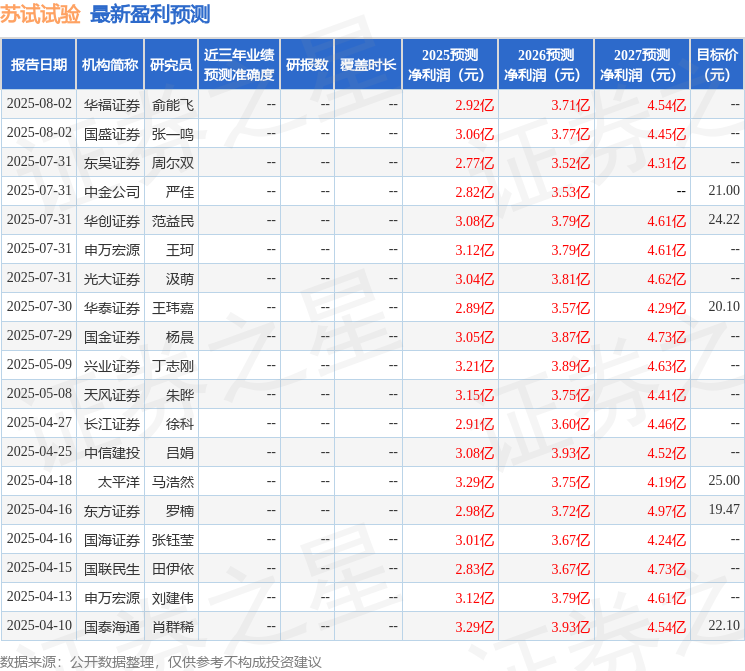745x671 pixels.
Task: Select the 国泰海通 institution cell
Action: (x=112, y=627)
